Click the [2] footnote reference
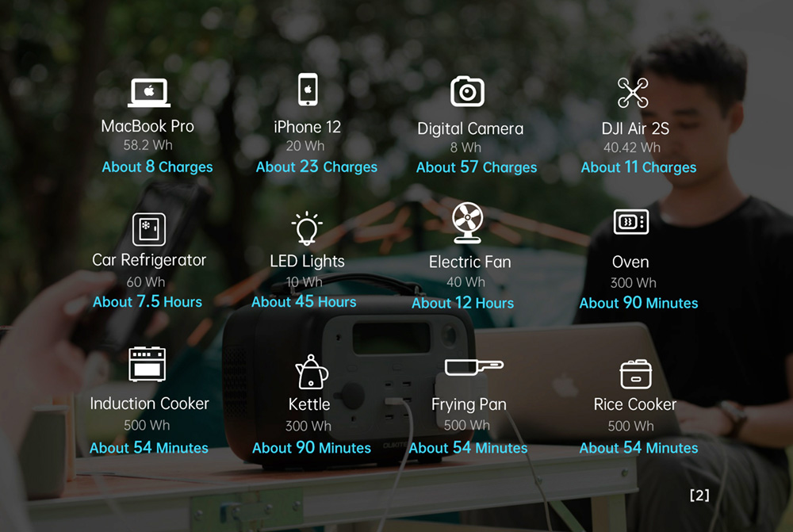 pos(699,495)
